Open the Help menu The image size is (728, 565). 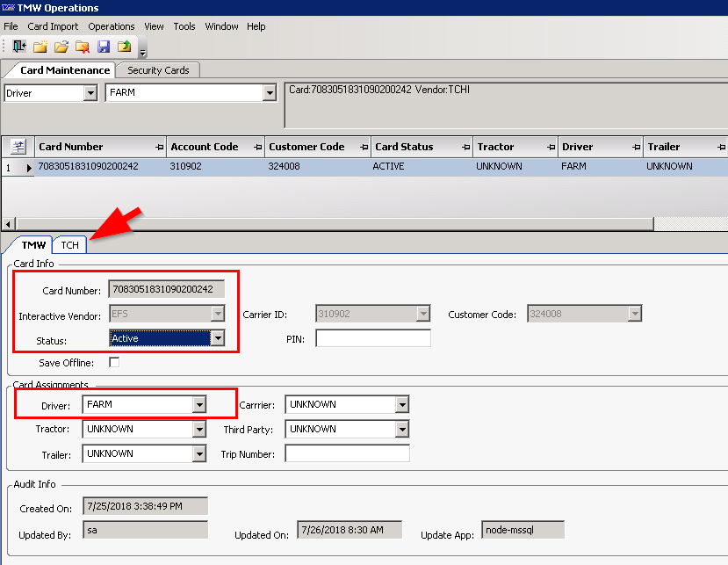pos(256,26)
